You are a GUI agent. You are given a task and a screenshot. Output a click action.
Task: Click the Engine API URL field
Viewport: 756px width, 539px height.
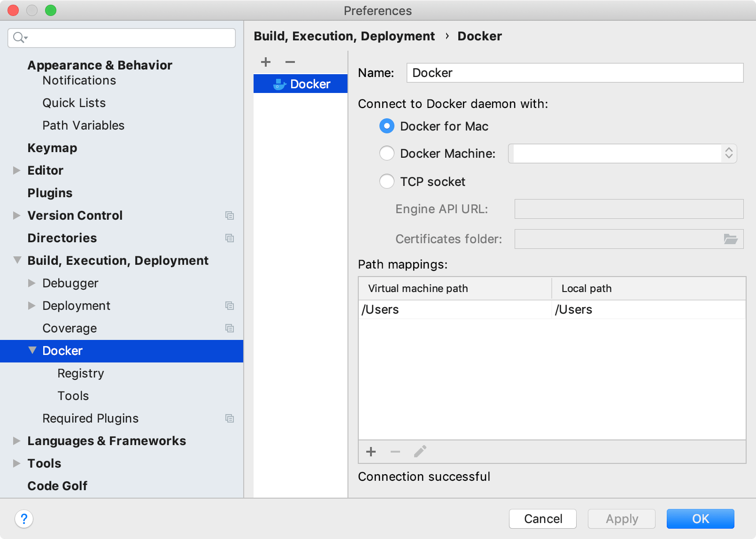629,209
